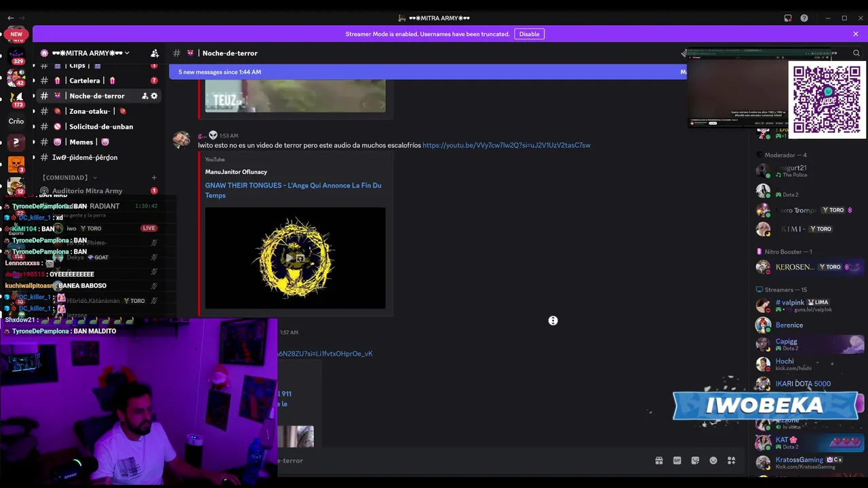868x488 pixels.
Task: Open the Crño server icon
Action: tap(16, 121)
